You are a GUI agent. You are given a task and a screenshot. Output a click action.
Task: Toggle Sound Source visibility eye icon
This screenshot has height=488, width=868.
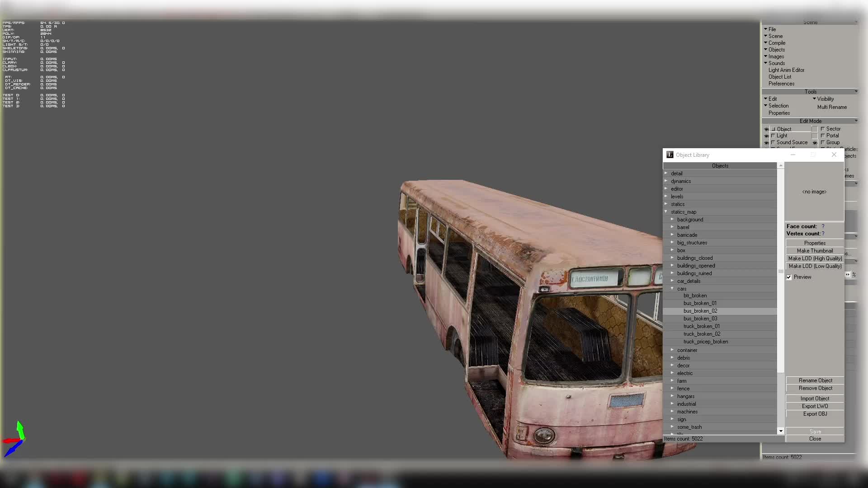pos(766,142)
